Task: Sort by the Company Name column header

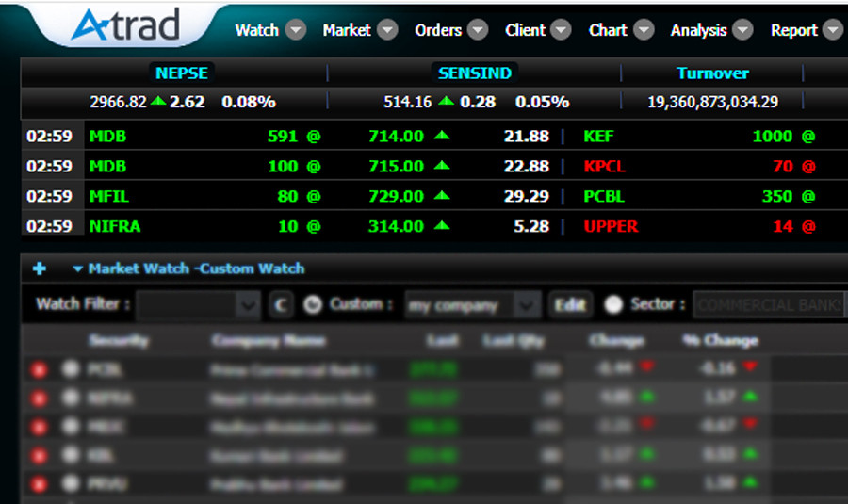Action: [x=269, y=340]
